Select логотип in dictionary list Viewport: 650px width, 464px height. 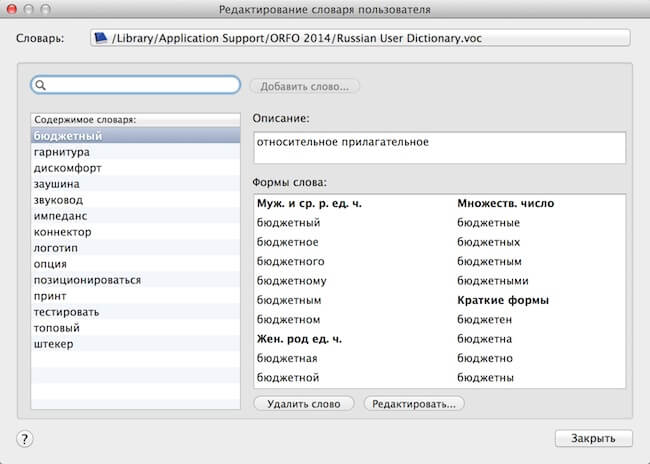tap(136, 248)
